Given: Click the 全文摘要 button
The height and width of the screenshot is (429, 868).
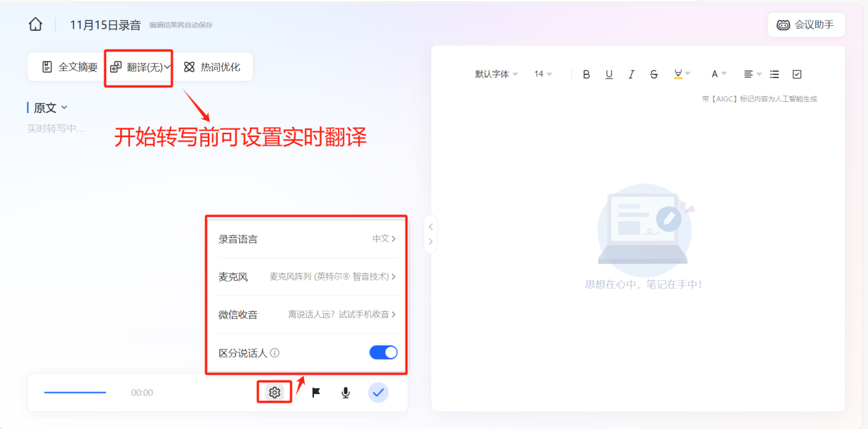Looking at the screenshot, I should click(x=70, y=67).
